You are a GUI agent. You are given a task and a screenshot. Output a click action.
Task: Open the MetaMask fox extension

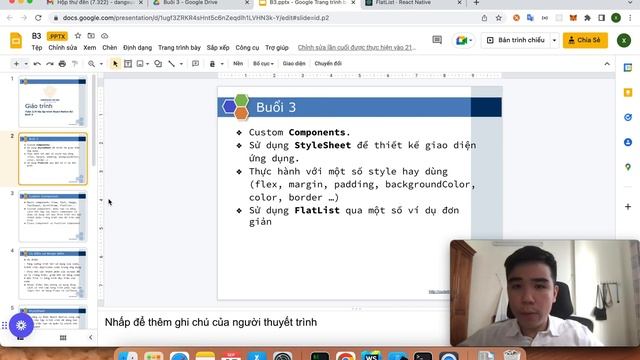click(573, 18)
